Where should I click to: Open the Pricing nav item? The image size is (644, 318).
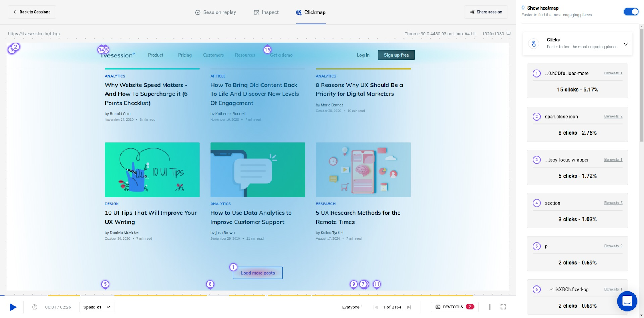point(185,55)
